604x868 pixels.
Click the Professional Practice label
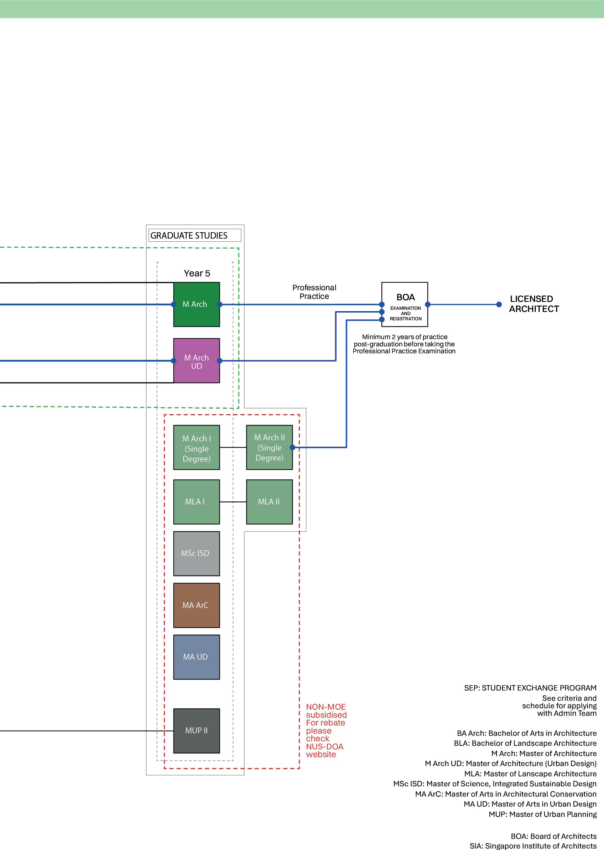(x=314, y=292)
